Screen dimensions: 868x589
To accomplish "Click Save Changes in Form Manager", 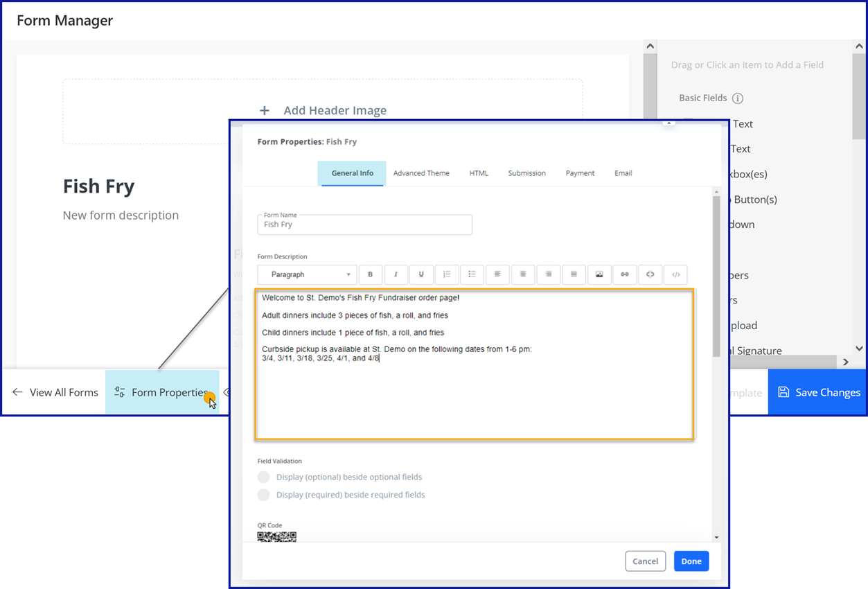I will [x=818, y=392].
